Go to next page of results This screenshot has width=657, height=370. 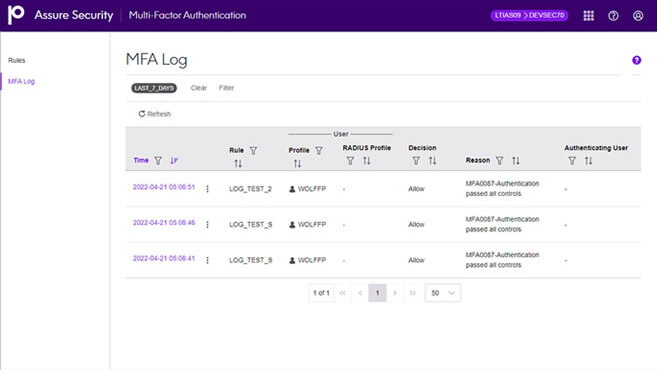point(395,293)
